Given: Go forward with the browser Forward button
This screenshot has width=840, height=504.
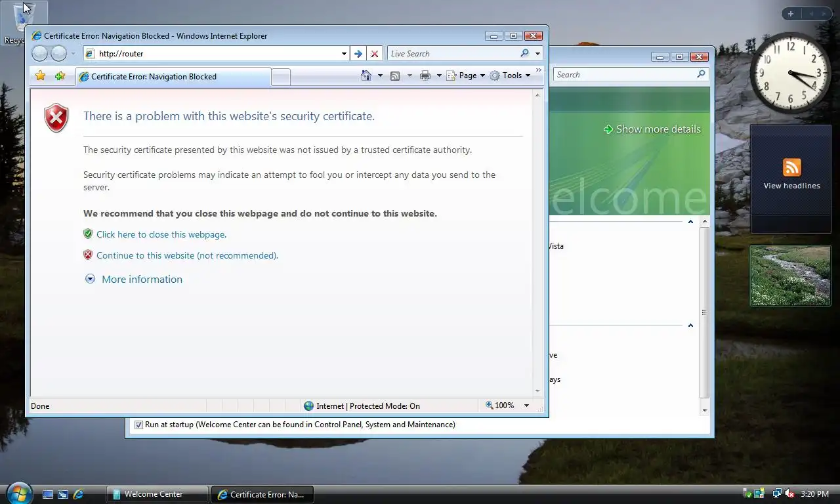Looking at the screenshot, I should (x=59, y=54).
